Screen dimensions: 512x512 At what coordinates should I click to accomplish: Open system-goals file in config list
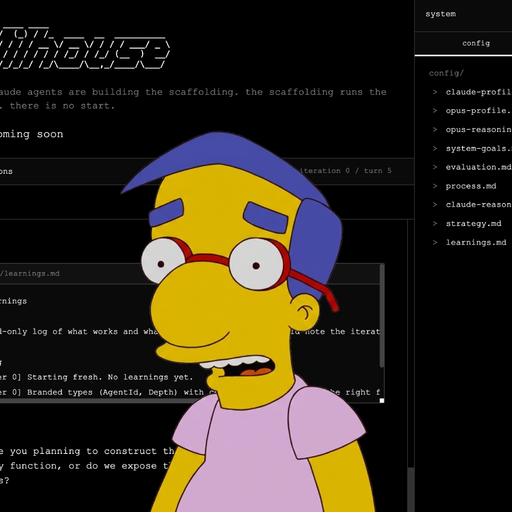coord(479,148)
